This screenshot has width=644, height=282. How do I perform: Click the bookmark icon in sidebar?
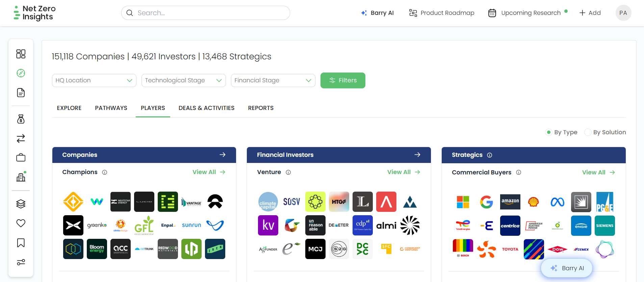pyautogui.click(x=21, y=243)
